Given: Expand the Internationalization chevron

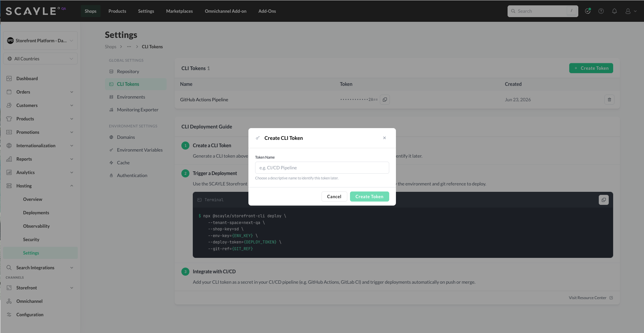Looking at the screenshot, I should (72, 146).
